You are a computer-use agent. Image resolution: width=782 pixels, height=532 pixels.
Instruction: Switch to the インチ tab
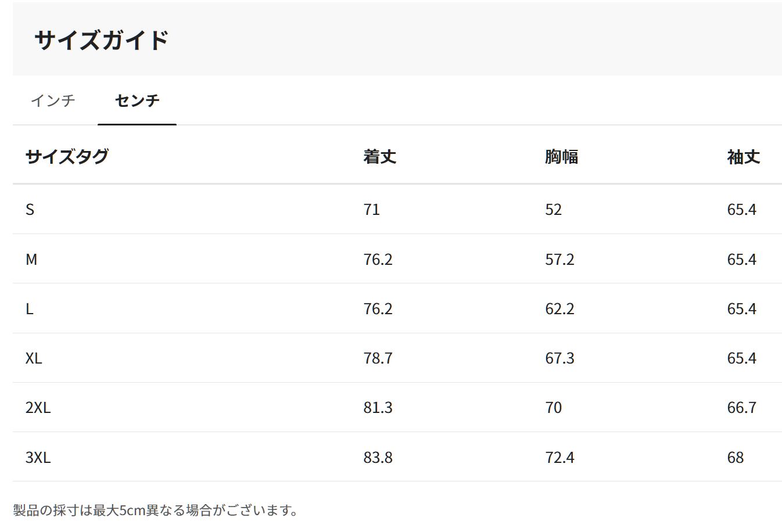[53, 100]
